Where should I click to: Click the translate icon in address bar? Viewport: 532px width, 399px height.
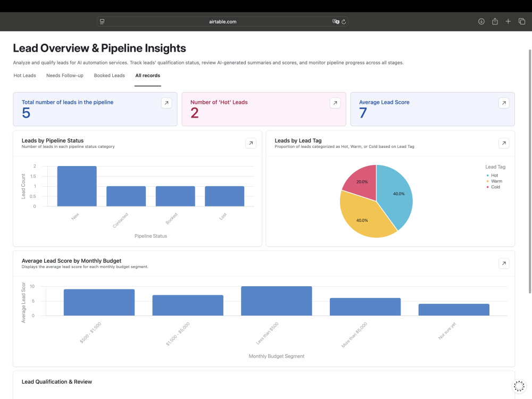coord(336,22)
